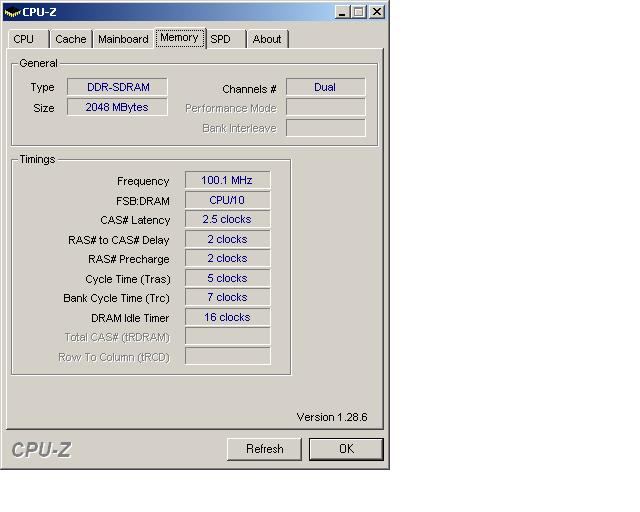Click the Frequency label

143,181
